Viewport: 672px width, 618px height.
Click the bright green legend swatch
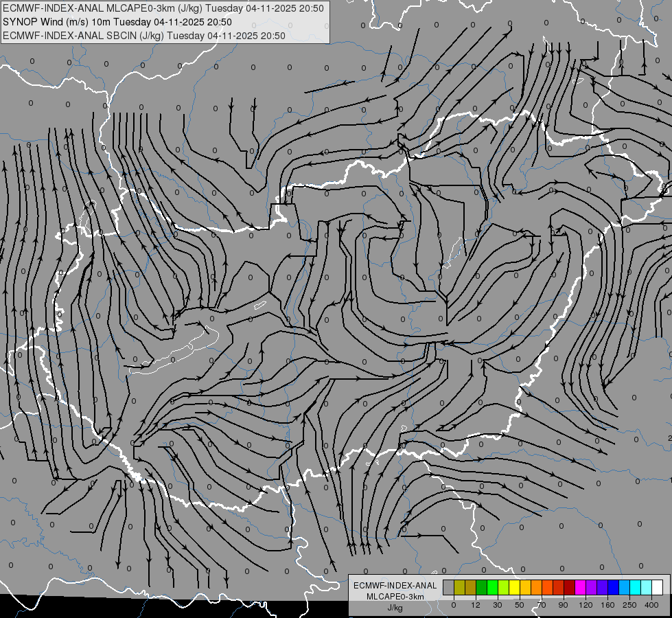click(492, 588)
